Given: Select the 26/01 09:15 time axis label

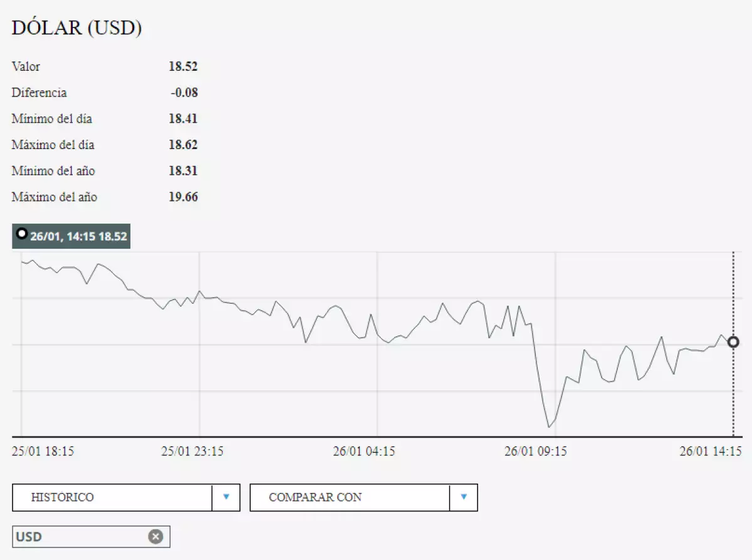Looking at the screenshot, I should tap(535, 451).
